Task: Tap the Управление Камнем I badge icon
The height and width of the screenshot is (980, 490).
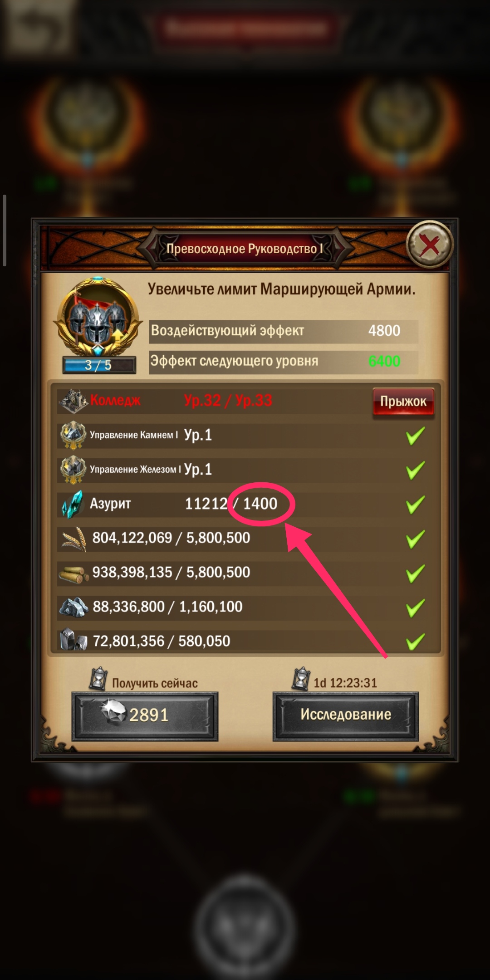Action: 73,435
